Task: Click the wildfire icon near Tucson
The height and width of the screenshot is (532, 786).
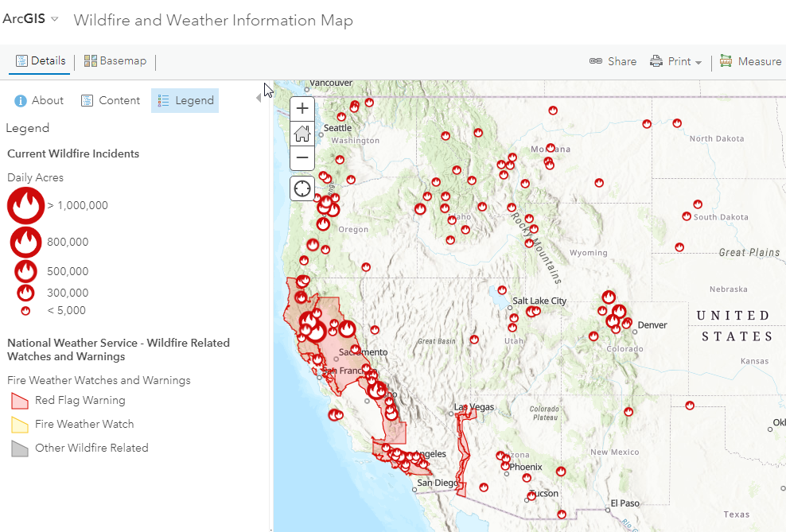Action: point(531,497)
